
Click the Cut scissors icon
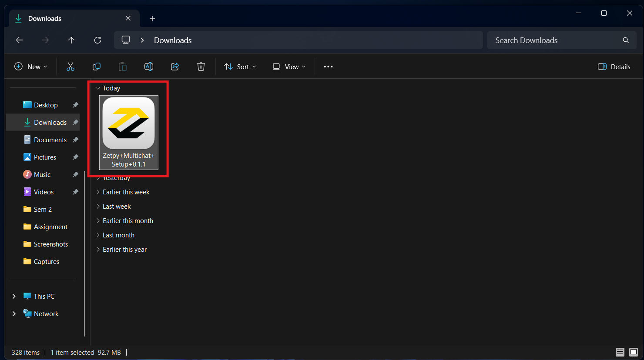coord(70,67)
